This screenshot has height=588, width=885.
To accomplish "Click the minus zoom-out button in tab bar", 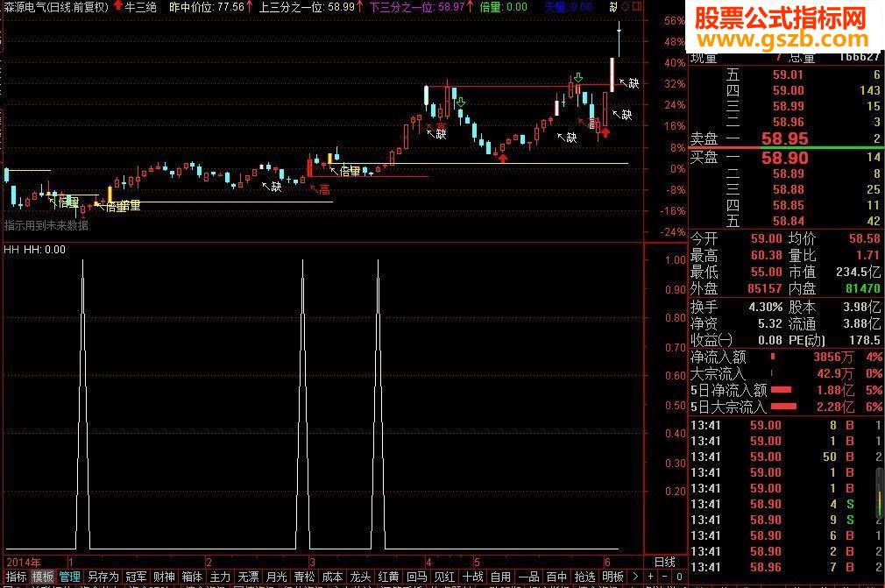I will [x=665, y=577].
